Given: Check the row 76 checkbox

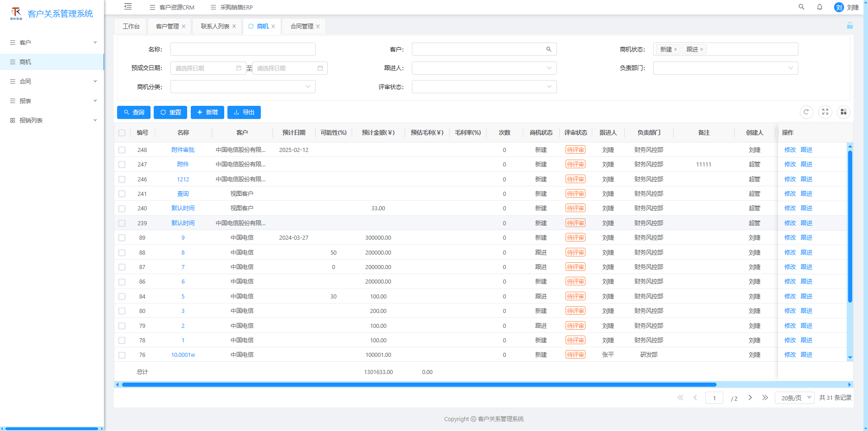Looking at the screenshot, I should tap(122, 355).
